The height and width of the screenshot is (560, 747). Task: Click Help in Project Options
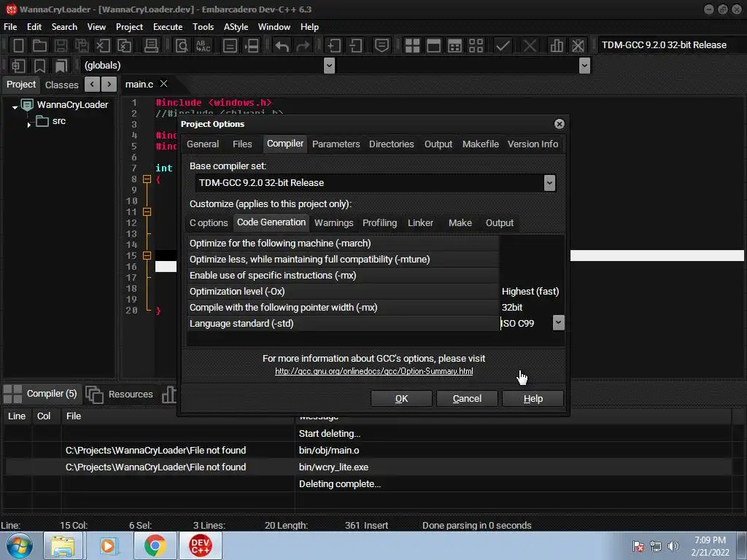click(x=533, y=399)
